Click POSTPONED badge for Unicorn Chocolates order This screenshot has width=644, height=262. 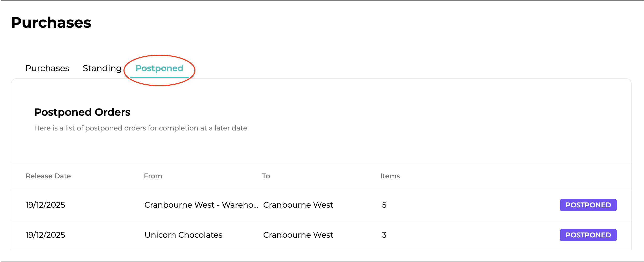[588, 235]
